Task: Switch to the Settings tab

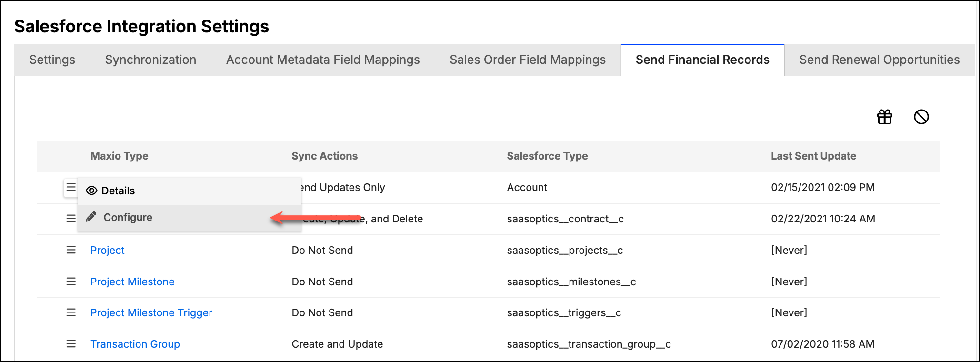Action: point(52,60)
